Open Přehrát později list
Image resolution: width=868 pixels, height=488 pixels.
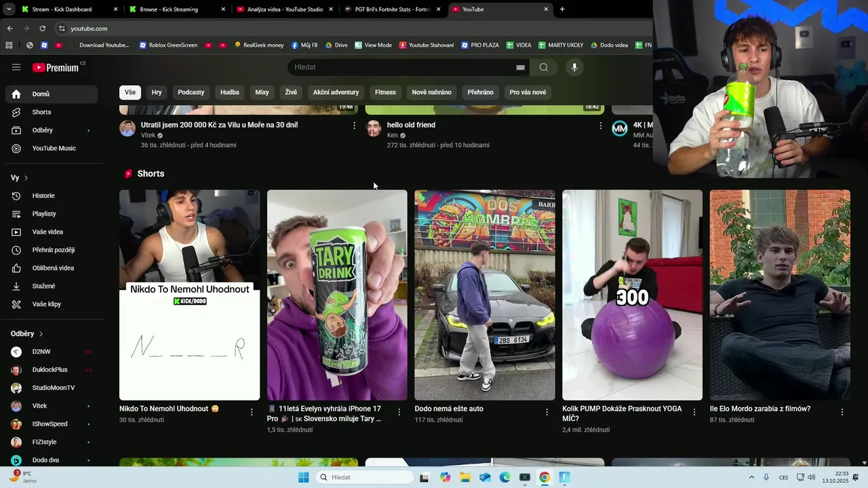(x=52, y=250)
